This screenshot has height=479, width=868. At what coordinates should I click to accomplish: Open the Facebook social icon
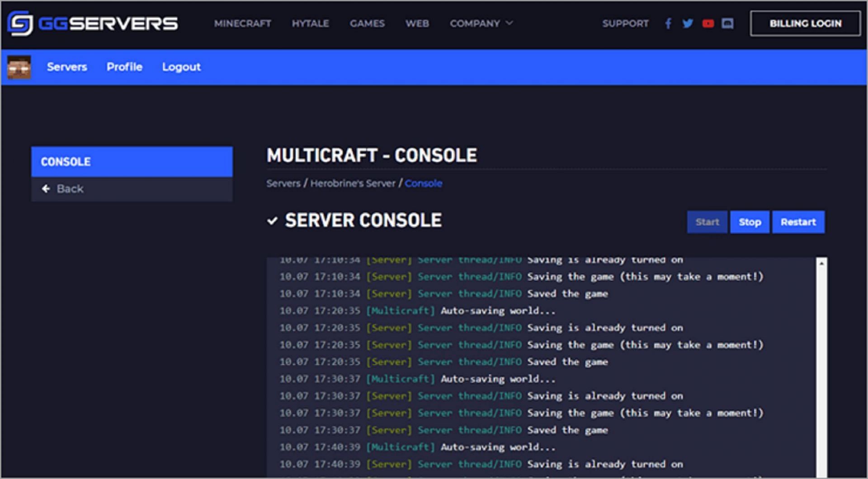[668, 24]
